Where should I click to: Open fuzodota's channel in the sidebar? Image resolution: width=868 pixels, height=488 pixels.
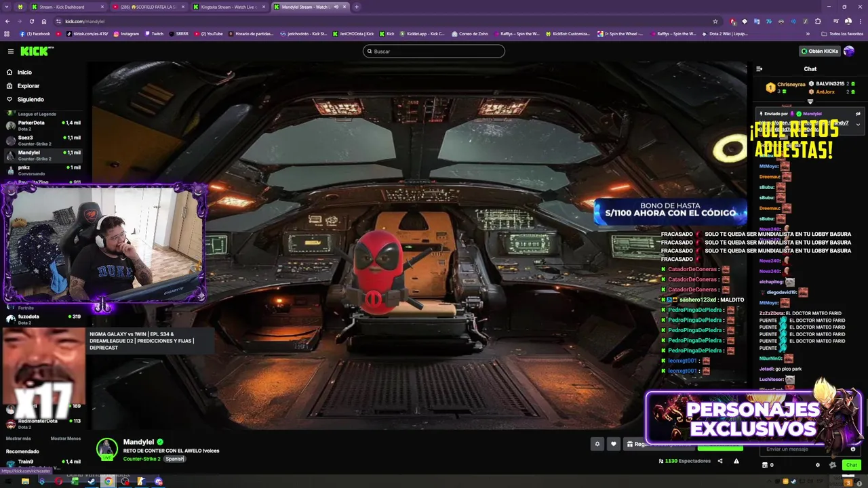[43, 319]
